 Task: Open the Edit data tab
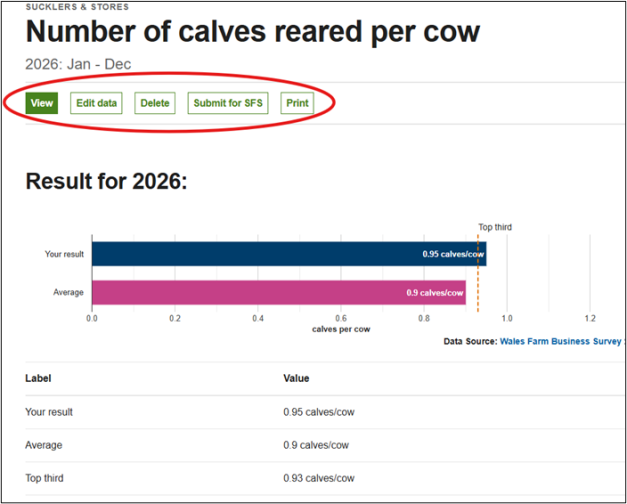click(x=96, y=103)
